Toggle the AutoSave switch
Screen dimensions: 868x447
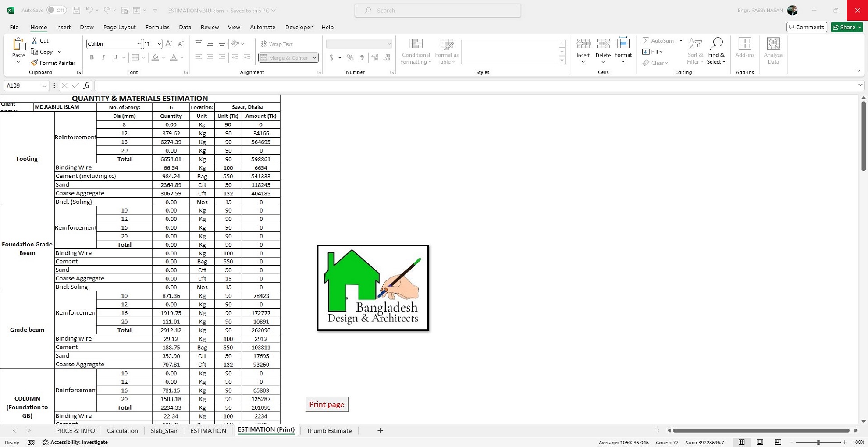tap(57, 10)
